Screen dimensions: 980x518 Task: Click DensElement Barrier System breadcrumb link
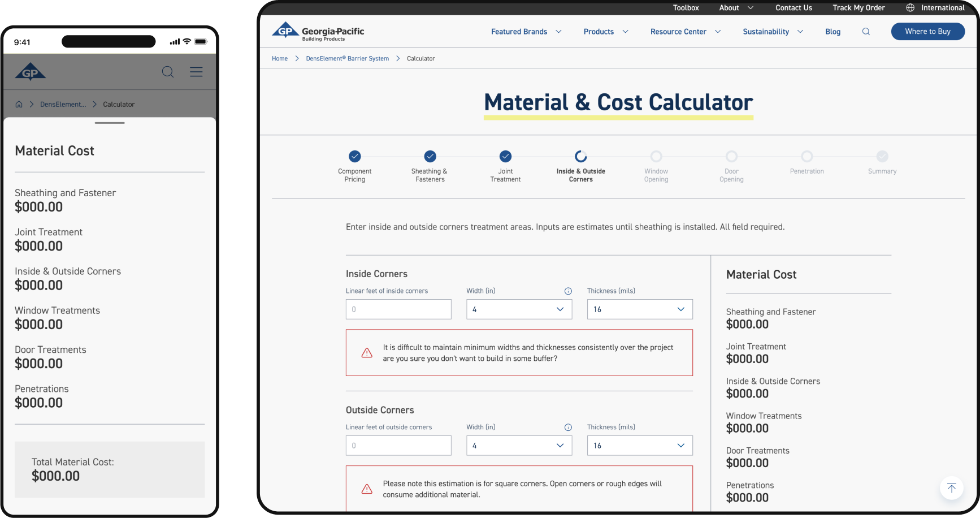pyautogui.click(x=347, y=58)
